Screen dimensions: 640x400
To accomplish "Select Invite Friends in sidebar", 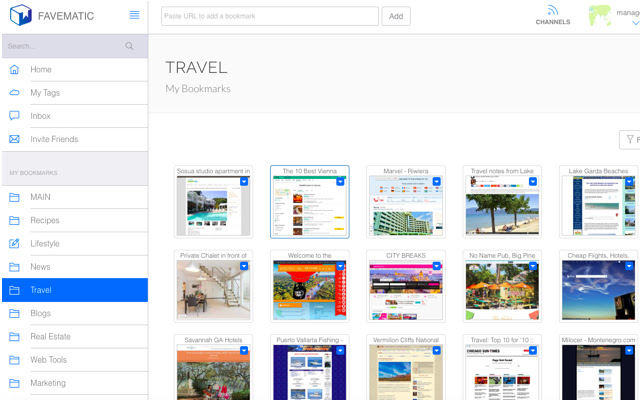I will pyautogui.click(x=75, y=139).
